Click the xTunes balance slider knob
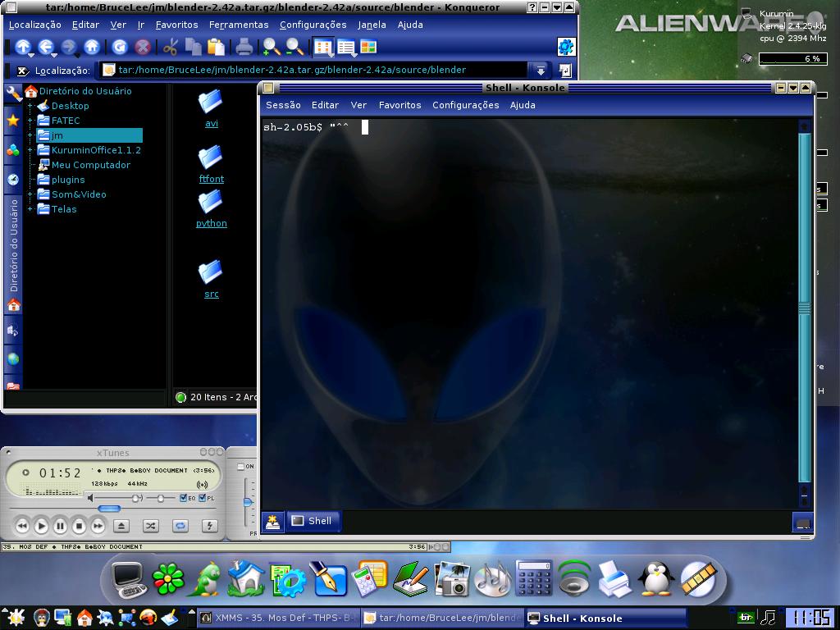Screen dimensions: 840x630 (160, 498)
